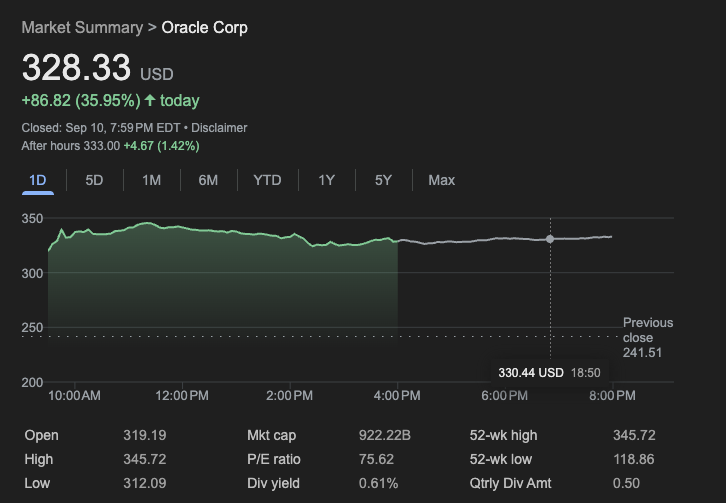Open the Market Summary breadcrumb link

coord(82,27)
